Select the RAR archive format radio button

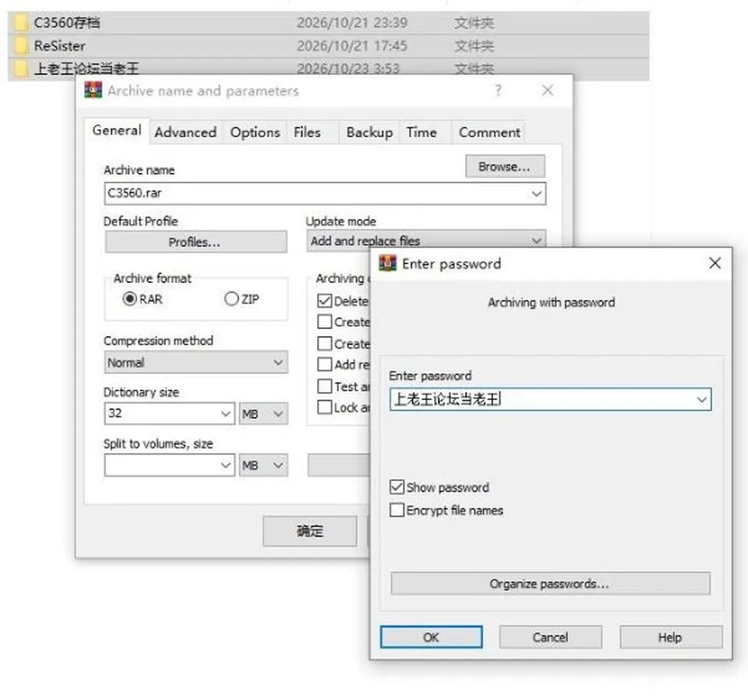pos(130,299)
